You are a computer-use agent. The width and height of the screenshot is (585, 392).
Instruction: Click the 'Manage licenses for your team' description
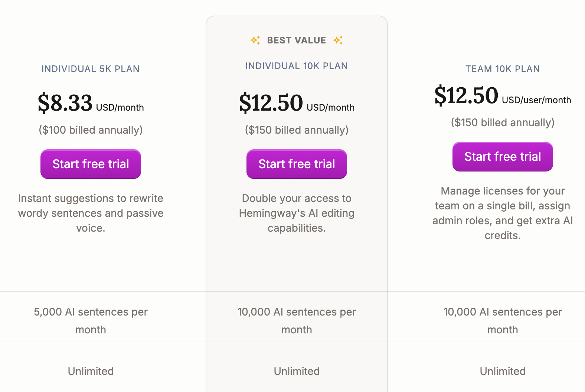503,213
